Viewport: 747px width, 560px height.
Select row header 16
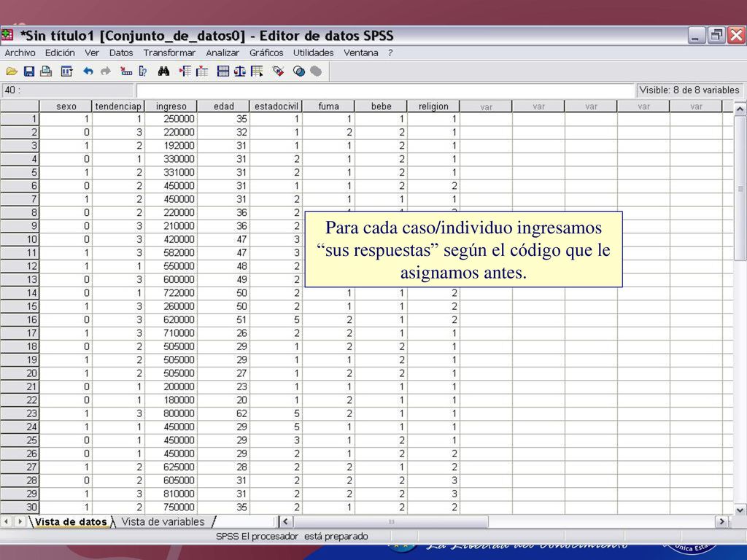tap(20, 320)
